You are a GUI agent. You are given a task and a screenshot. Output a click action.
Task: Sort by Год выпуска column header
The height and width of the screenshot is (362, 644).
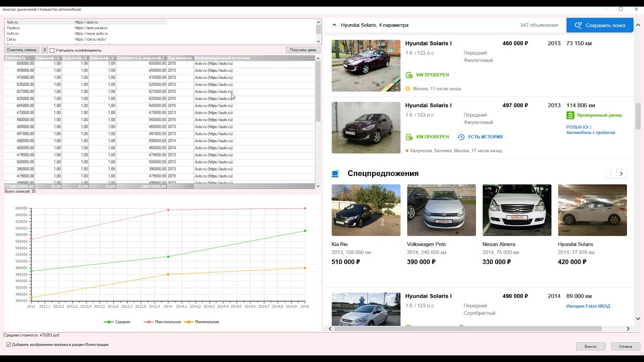(180, 58)
